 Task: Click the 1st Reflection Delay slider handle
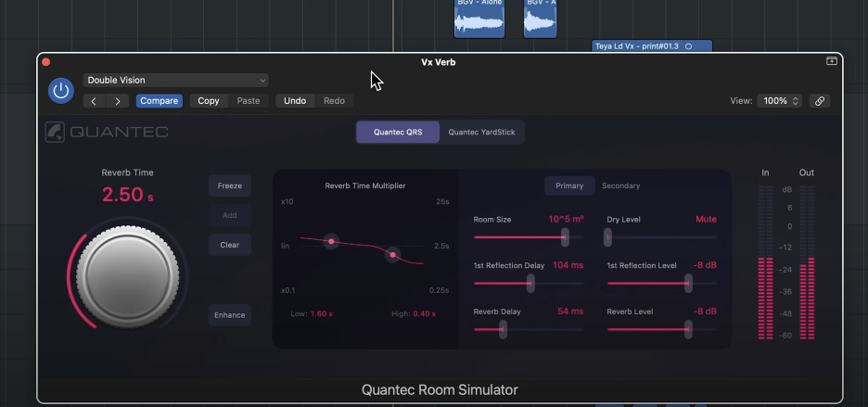pos(530,283)
